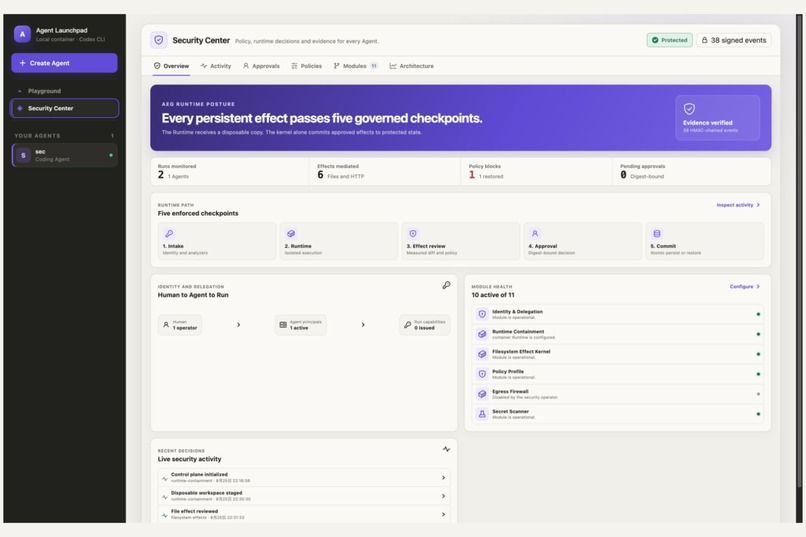This screenshot has width=806, height=537.
Task: Click the Policy blocks stat value
Action: point(472,175)
